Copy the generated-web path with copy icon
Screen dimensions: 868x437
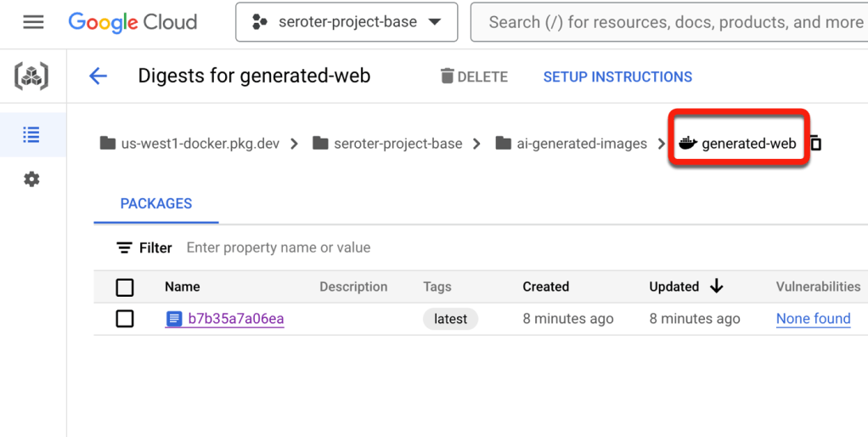click(815, 143)
